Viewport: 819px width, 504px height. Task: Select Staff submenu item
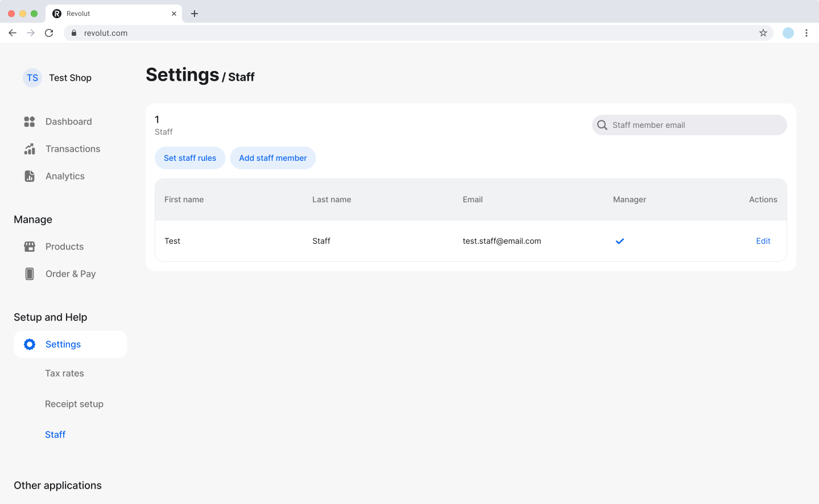pos(55,435)
